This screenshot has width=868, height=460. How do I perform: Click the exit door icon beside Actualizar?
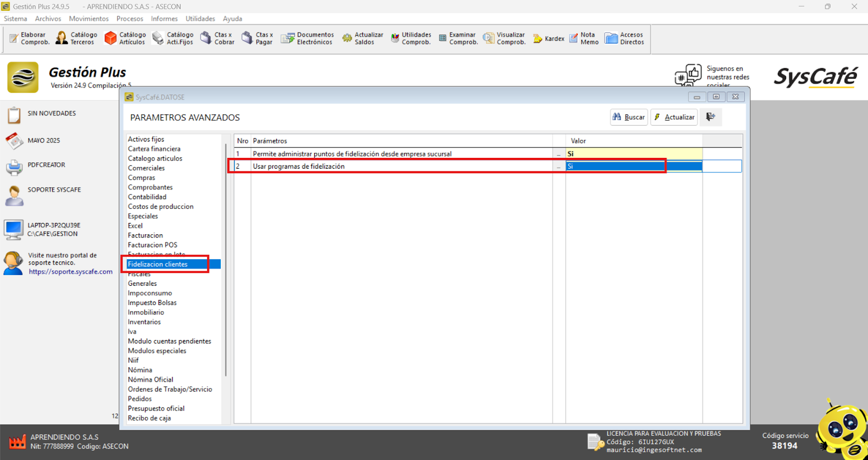(x=710, y=117)
